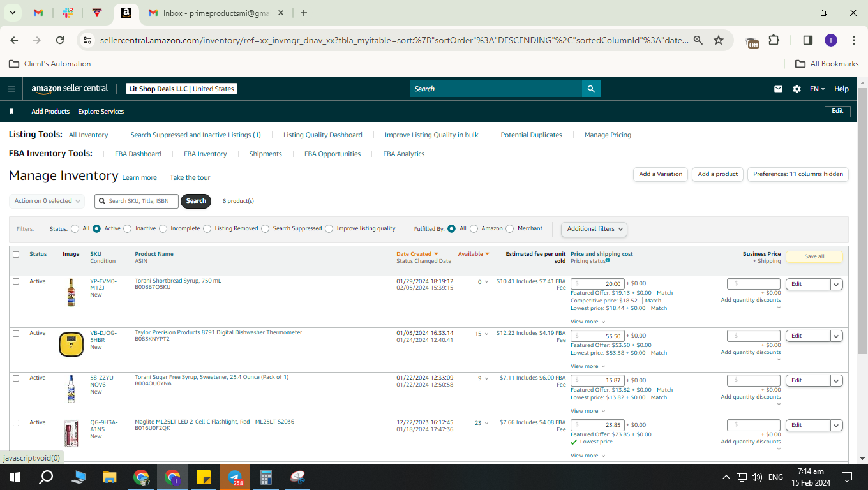Open the All Inventory listing tool
The image size is (868, 490).
pos(89,135)
